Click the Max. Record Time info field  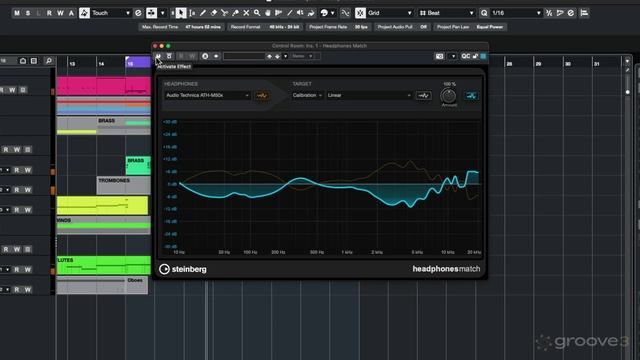click(x=181, y=27)
